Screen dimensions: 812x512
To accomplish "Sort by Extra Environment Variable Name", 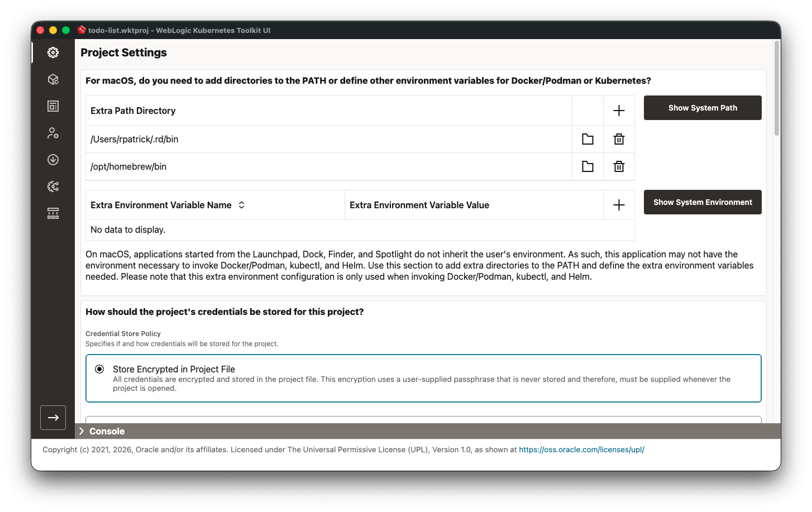I will 242,205.
